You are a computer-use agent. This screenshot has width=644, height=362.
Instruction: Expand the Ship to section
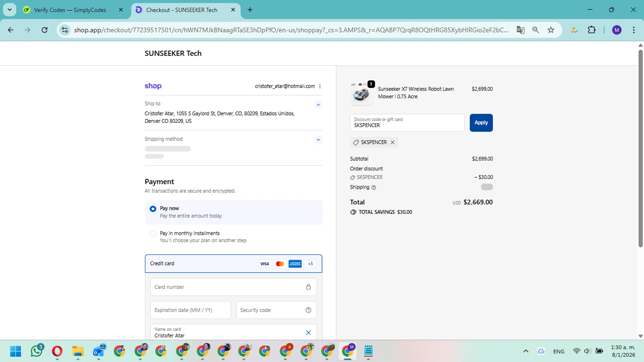pyautogui.click(x=318, y=105)
